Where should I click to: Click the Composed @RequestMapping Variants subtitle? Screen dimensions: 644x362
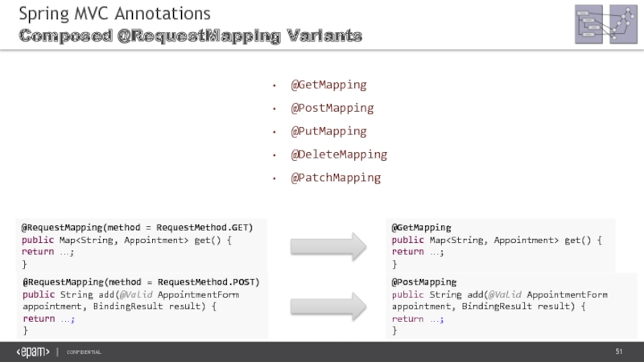click(190, 36)
